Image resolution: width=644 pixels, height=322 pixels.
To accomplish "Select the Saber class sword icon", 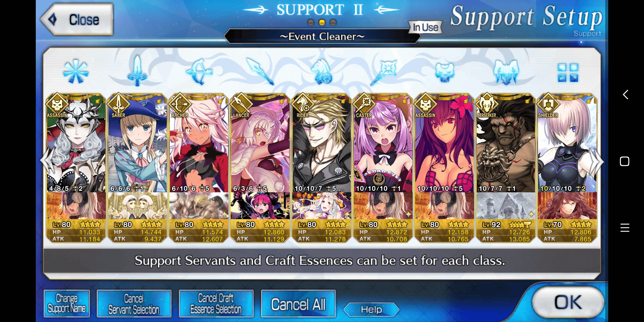I will point(137,71).
